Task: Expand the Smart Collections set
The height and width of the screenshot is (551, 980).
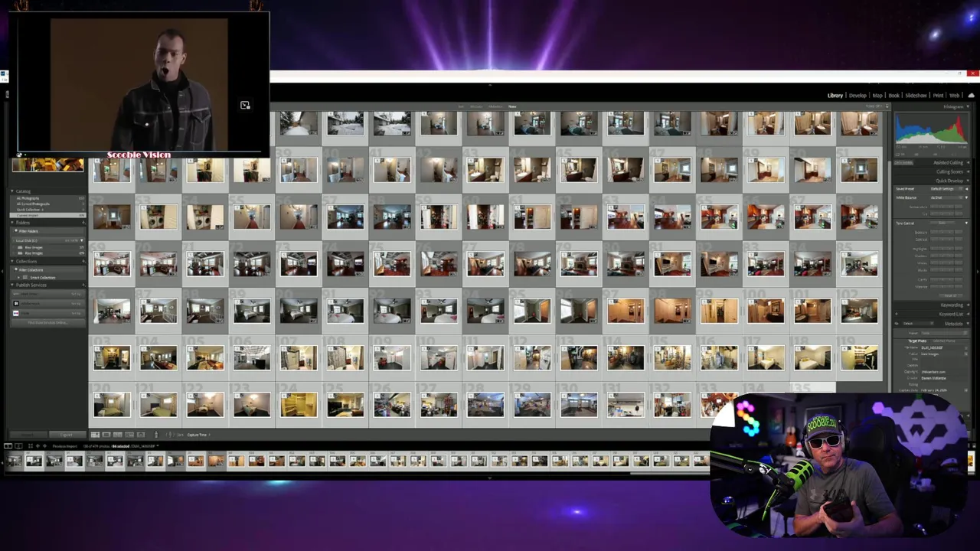Action: 18,277
